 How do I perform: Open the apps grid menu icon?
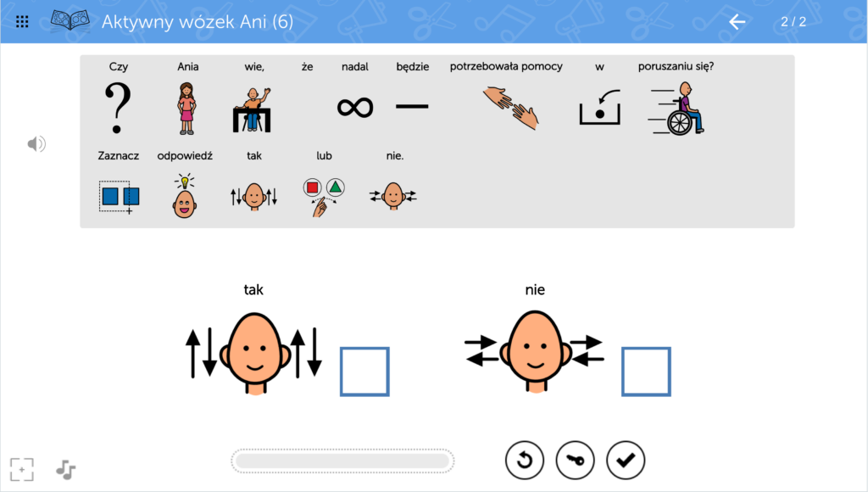[22, 21]
